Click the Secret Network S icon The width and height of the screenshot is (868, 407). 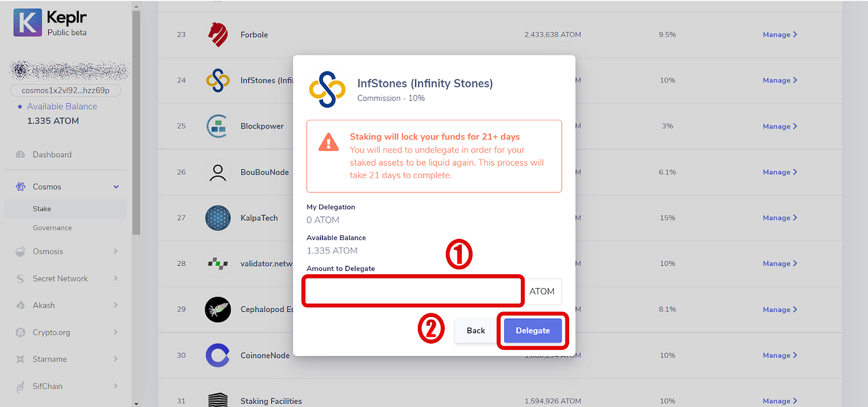tap(20, 279)
